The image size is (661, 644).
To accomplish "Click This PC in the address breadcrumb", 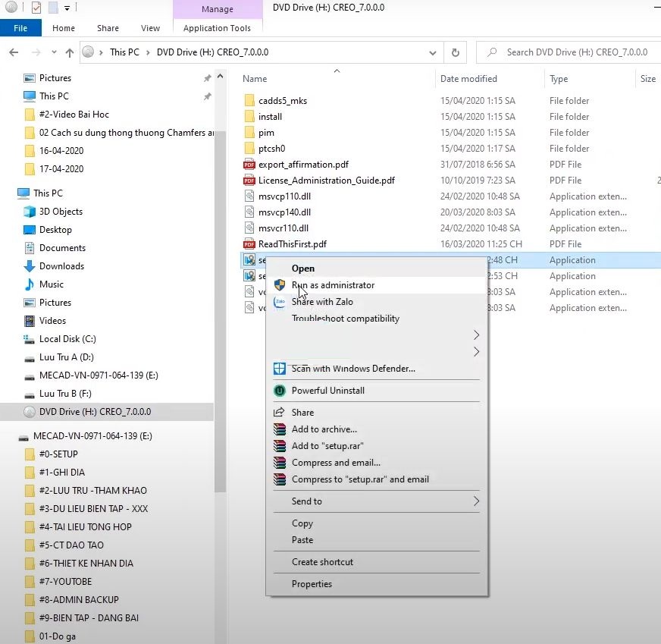I will [124, 52].
